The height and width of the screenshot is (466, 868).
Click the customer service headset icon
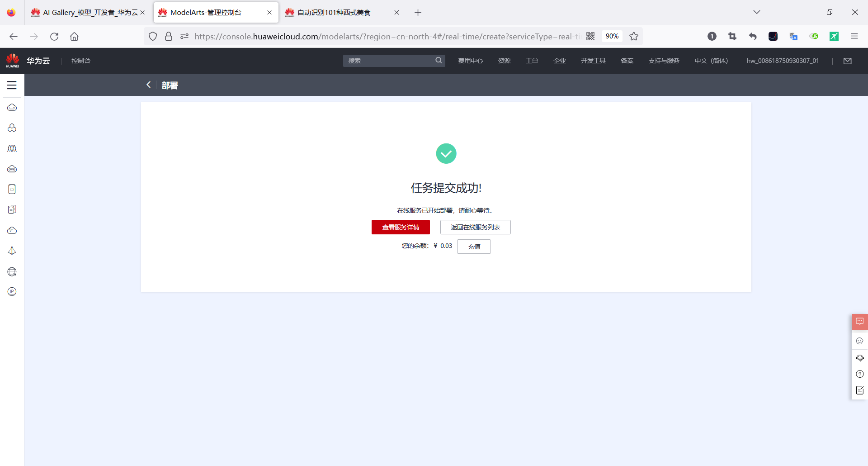[x=860, y=358]
